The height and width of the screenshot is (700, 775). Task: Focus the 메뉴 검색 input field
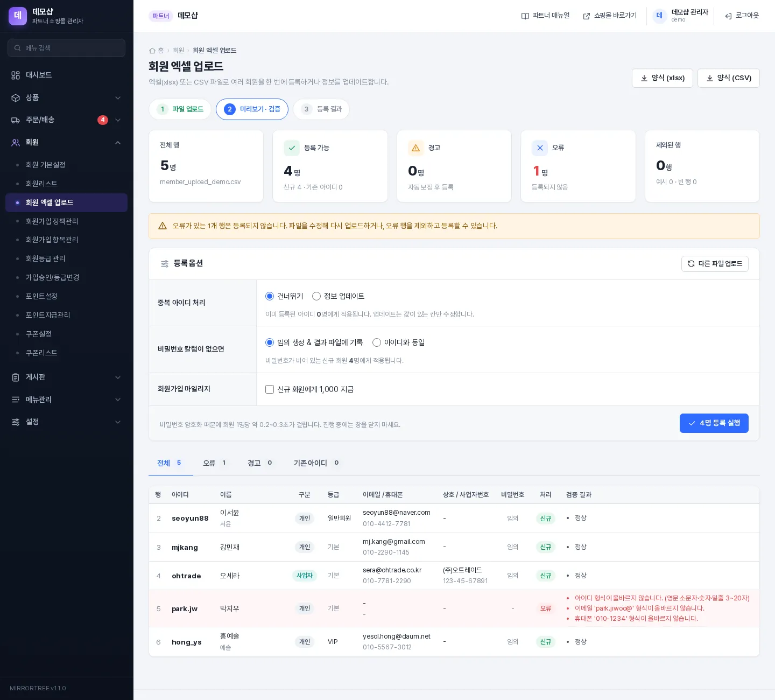(x=67, y=48)
